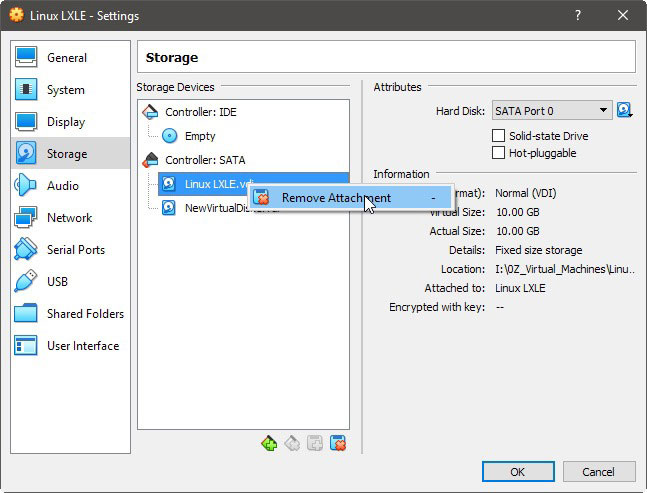Click the Cancel button
The width and height of the screenshot is (647, 493).
[x=599, y=472]
